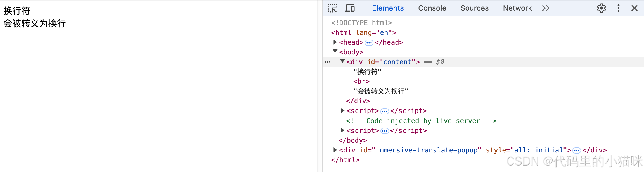Open DevTools settings gear
Image resolution: width=644 pixels, height=172 pixels.
tap(602, 8)
